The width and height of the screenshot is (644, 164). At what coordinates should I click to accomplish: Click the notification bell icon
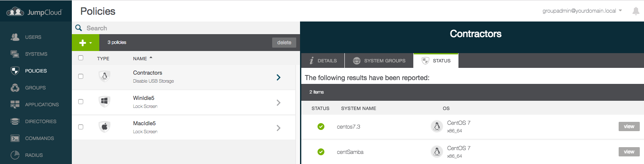point(636,11)
